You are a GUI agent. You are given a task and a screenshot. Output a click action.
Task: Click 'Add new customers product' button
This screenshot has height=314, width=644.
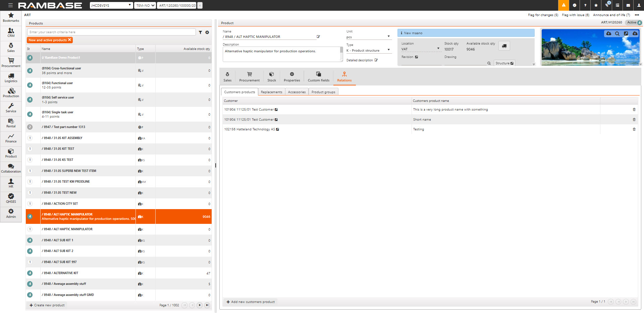click(251, 302)
